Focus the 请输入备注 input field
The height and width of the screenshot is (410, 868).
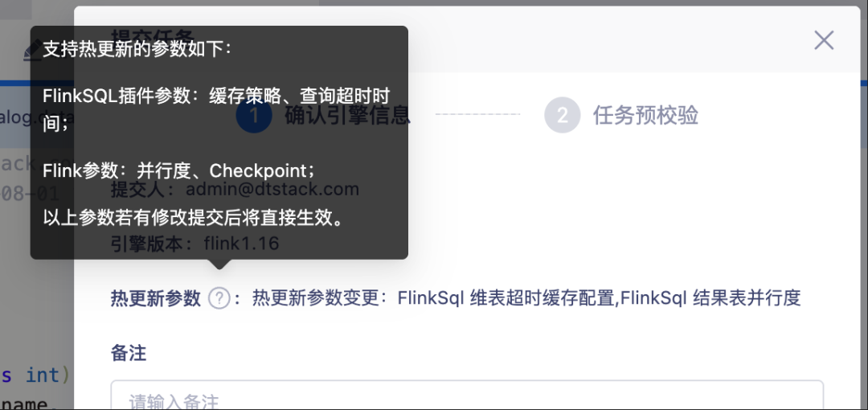click(467, 395)
